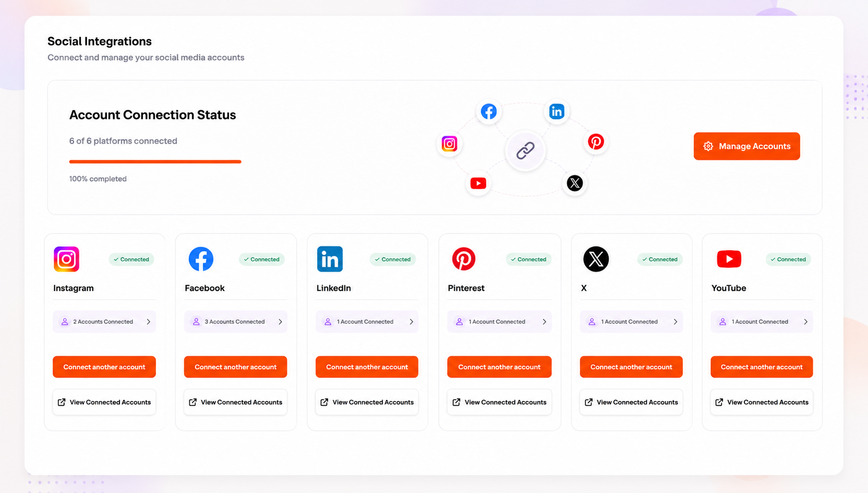Image resolution: width=868 pixels, height=493 pixels.
Task: Click the external-link icon under YouTube
Action: [x=719, y=402]
